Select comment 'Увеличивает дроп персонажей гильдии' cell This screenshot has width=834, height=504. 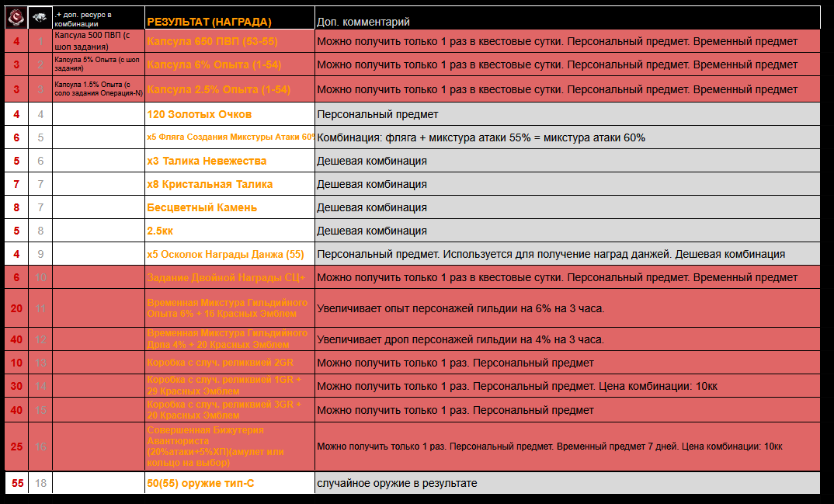tap(460, 339)
